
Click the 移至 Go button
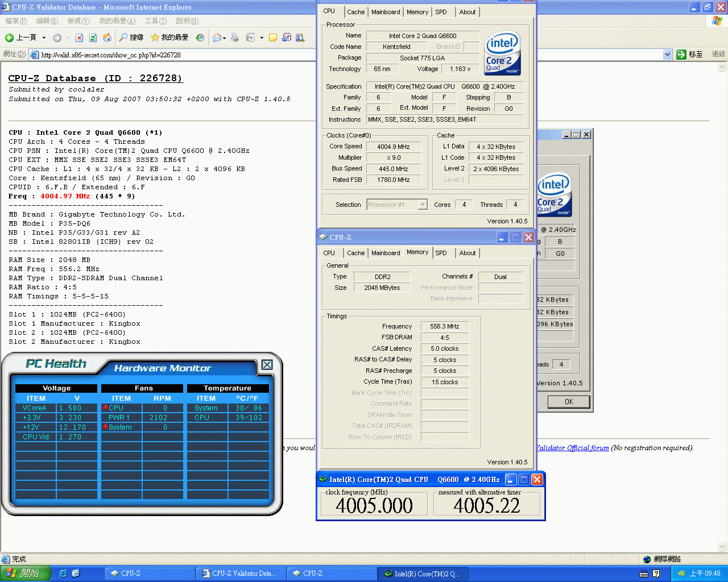(690, 55)
